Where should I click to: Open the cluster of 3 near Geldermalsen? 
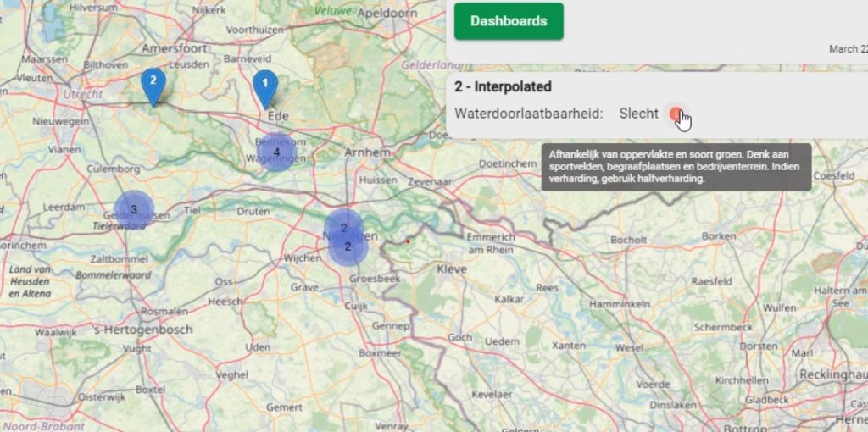coord(133,209)
